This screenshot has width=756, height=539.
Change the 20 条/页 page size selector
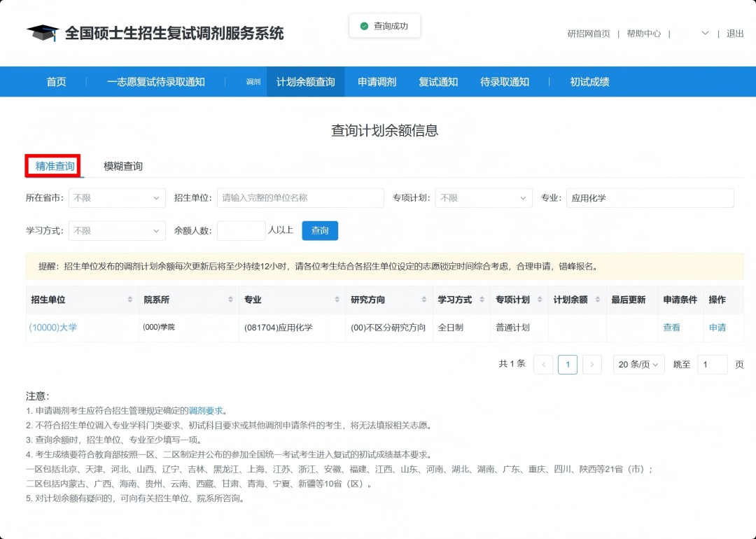click(638, 365)
